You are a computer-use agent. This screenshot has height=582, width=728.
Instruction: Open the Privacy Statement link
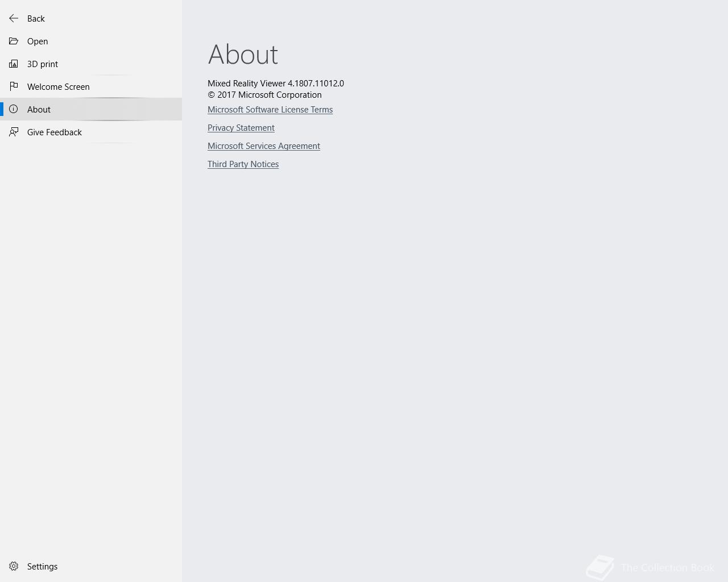(241, 128)
